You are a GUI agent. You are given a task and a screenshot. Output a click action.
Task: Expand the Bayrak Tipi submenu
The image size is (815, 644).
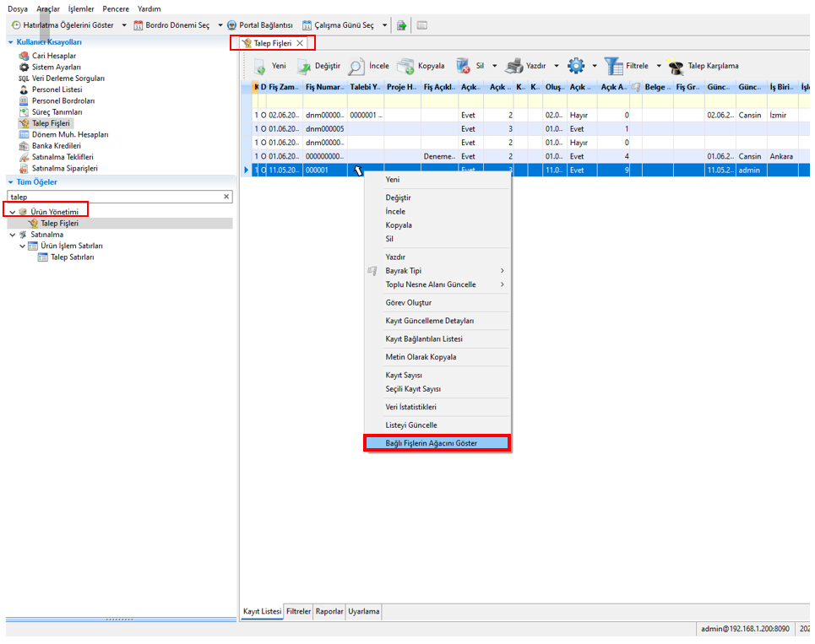[x=502, y=271]
